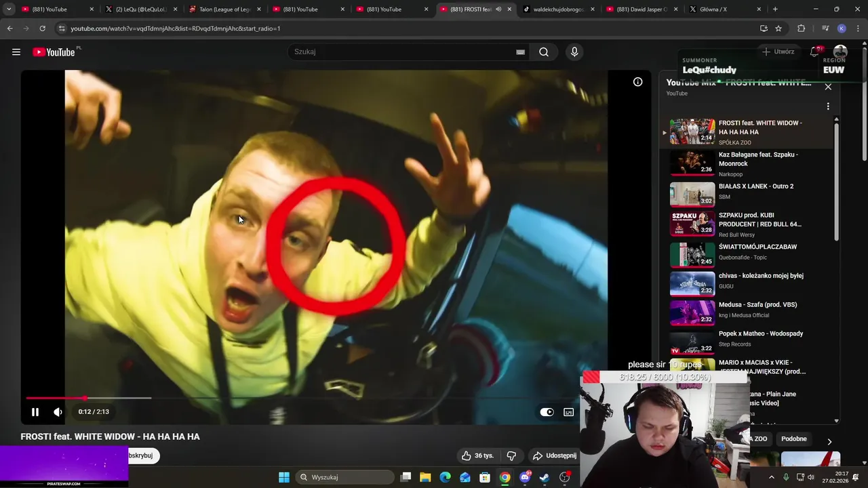
Task: Go to the YouTube home logo
Action: 54,52
